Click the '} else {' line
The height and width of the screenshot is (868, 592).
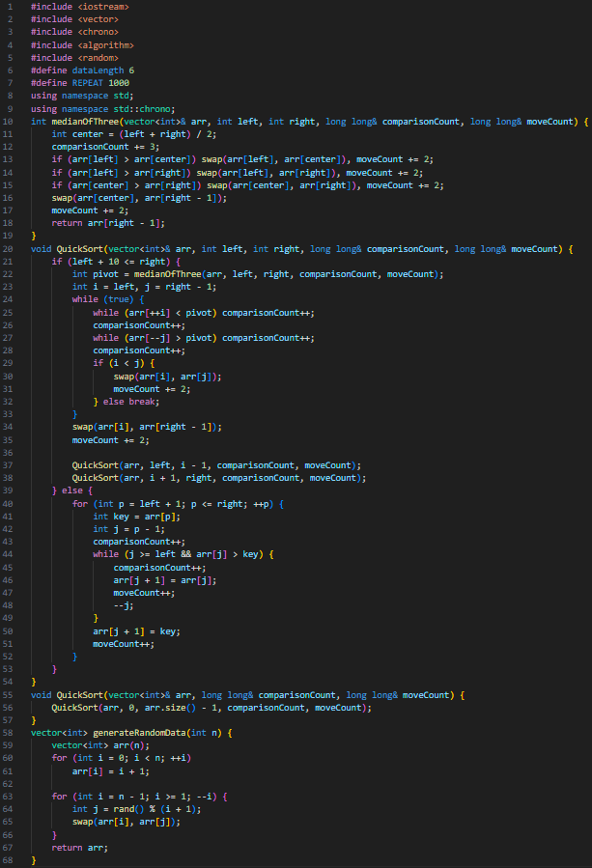[72, 491]
